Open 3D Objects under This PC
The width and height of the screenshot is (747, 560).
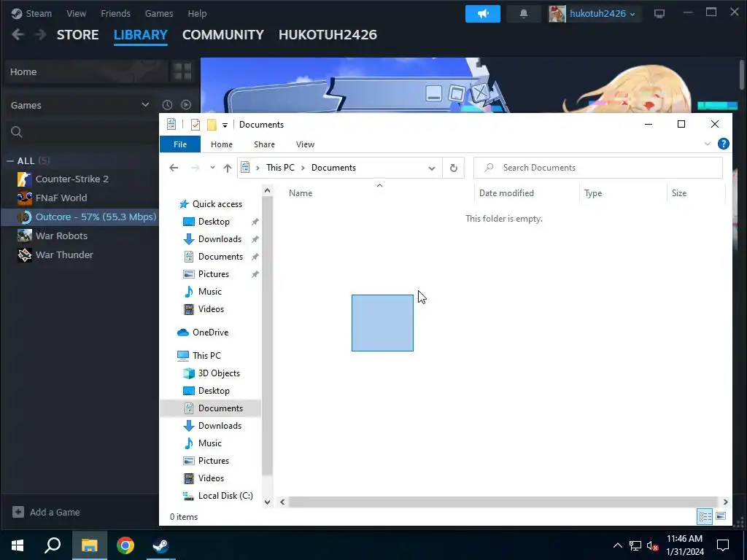[219, 373]
